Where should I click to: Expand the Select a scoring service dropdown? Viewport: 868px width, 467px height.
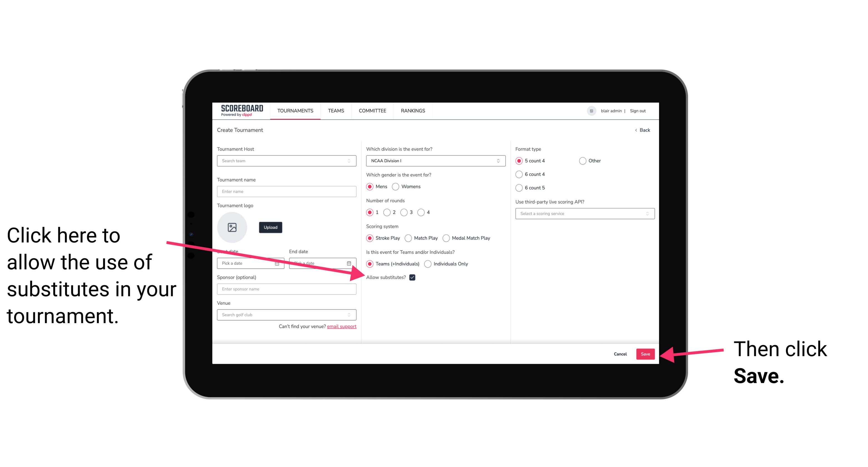[584, 213]
